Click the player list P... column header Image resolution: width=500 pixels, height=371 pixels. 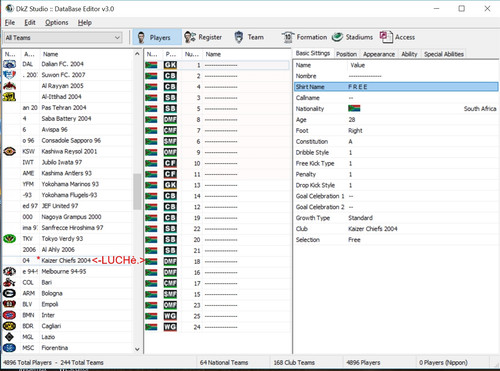pos(171,54)
